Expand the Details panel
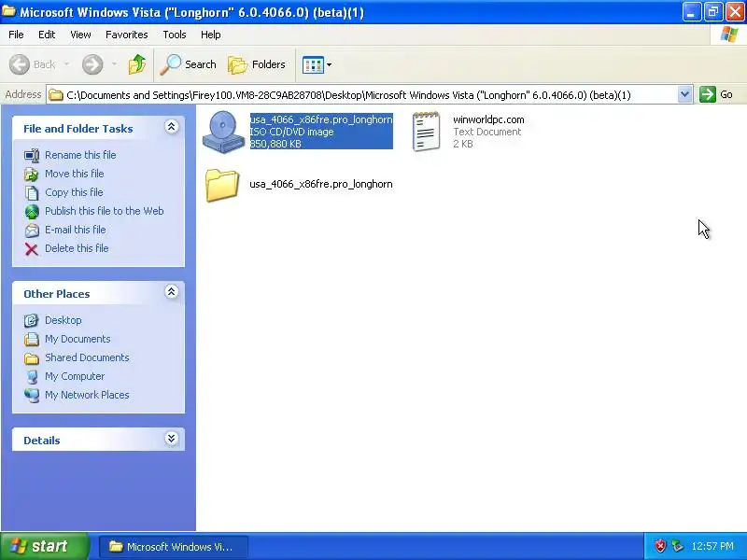The width and height of the screenshot is (747, 560). 172,439
